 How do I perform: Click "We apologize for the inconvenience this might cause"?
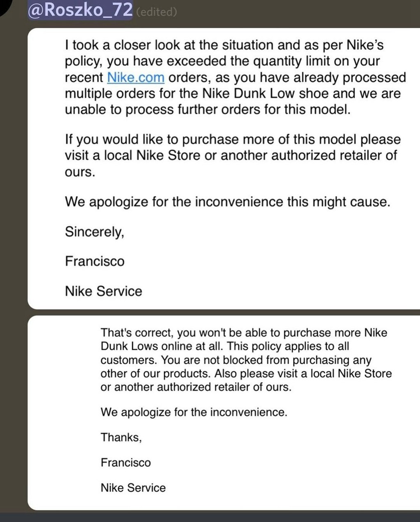(x=227, y=202)
